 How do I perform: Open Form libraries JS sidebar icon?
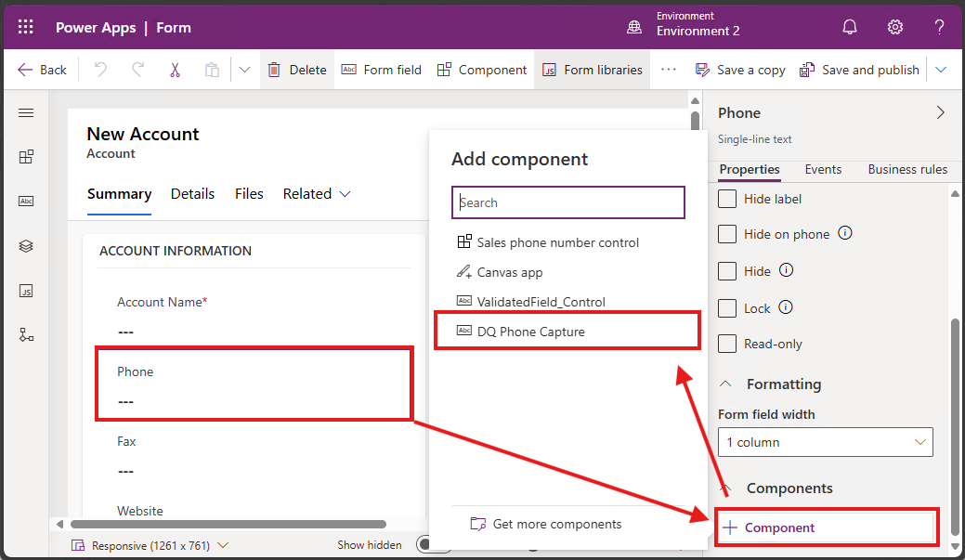tap(26, 291)
